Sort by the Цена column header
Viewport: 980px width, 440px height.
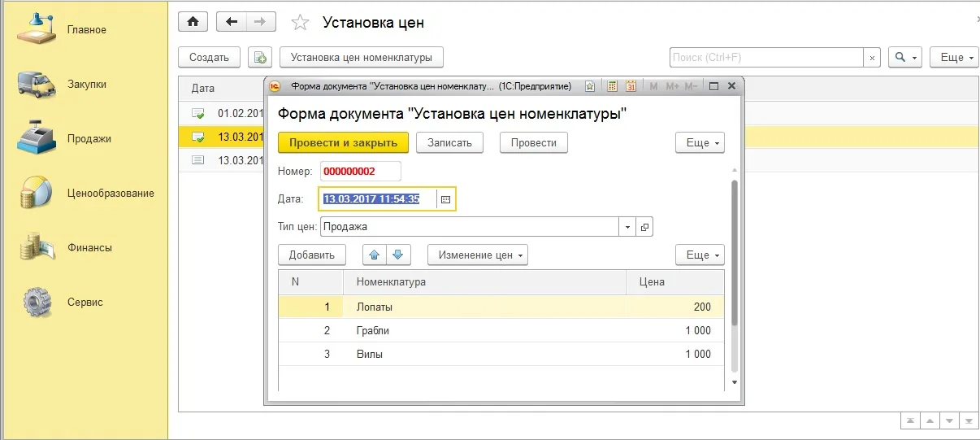(x=675, y=282)
